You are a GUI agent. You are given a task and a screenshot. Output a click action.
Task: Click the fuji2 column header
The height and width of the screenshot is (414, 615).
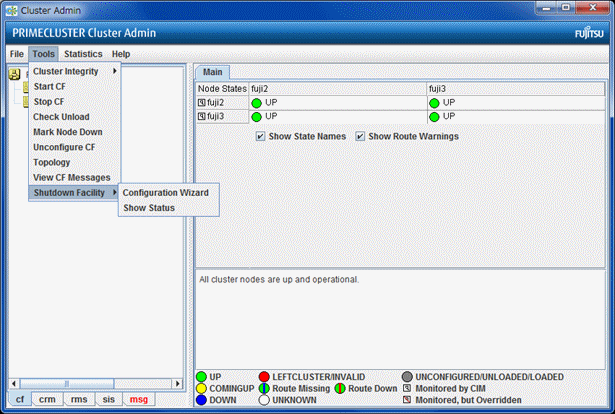pyautogui.click(x=338, y=89)
